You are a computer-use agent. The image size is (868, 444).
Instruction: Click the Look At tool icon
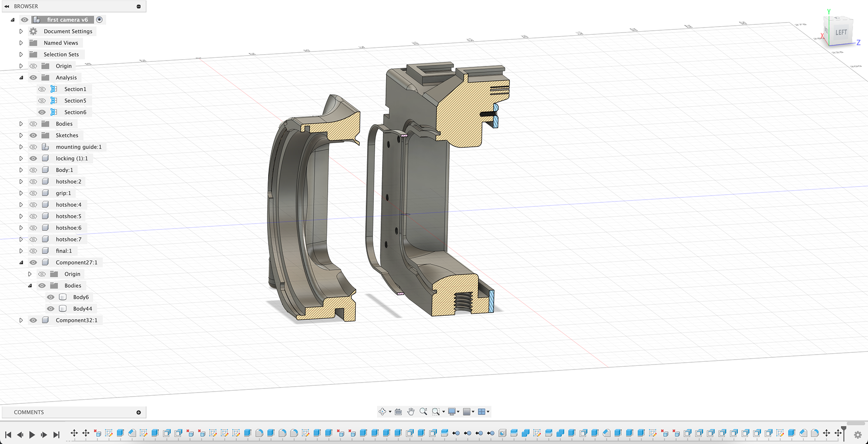(398, 411)
